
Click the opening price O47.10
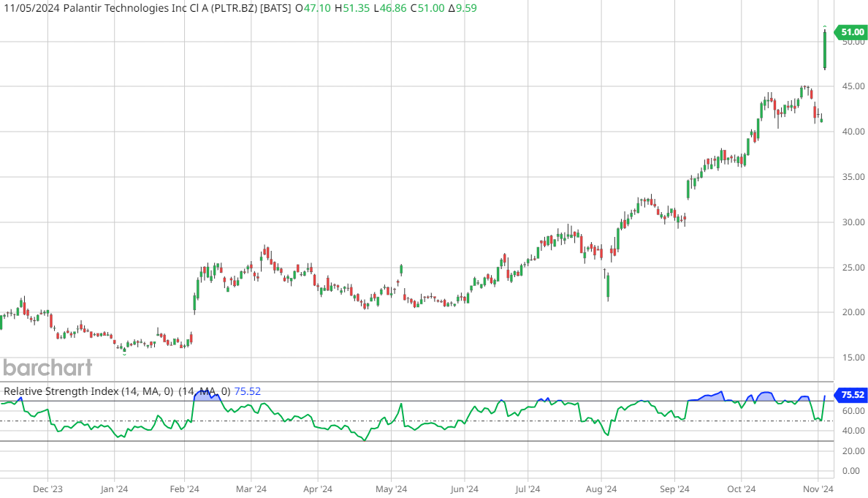[x=313, y=8]
